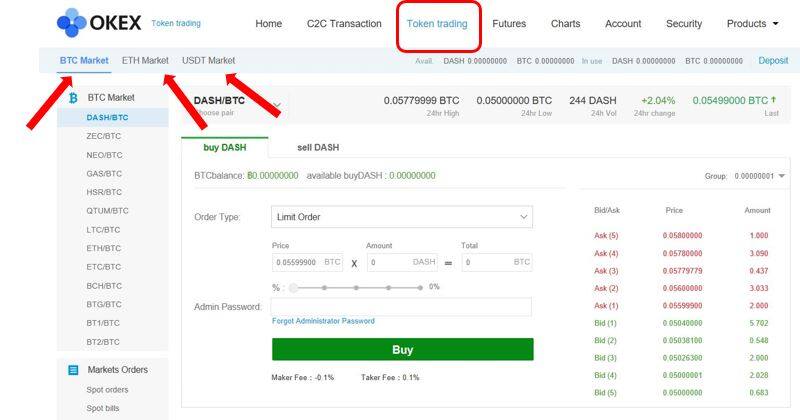Open the Security page
Viewport: 800px width, 420px height.
coord(684,23)
